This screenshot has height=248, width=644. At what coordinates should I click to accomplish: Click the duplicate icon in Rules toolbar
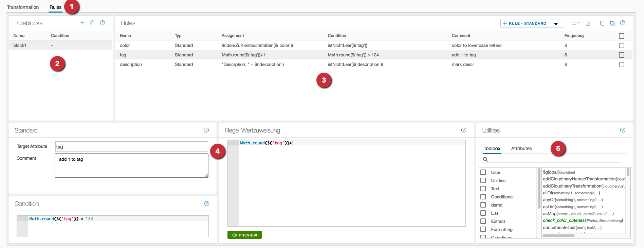point(612,23)
